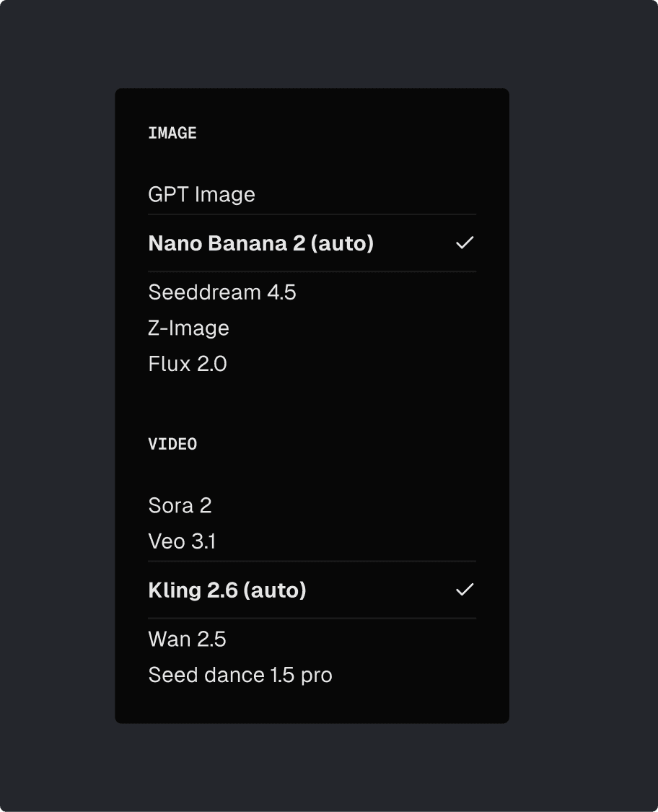Choose Seed dance 1.5 pro
658x812 pixels.
(240, 676)
